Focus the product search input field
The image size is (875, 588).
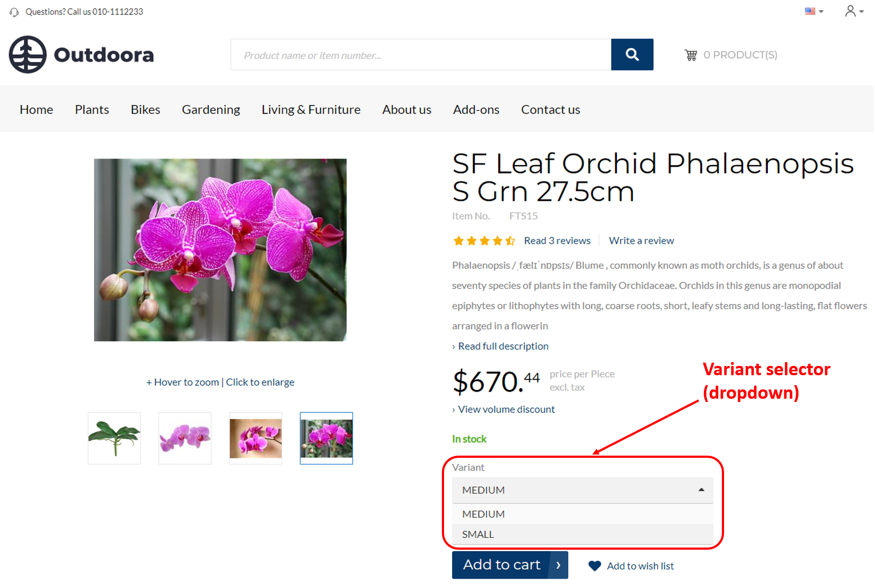(x=421, y=55)
